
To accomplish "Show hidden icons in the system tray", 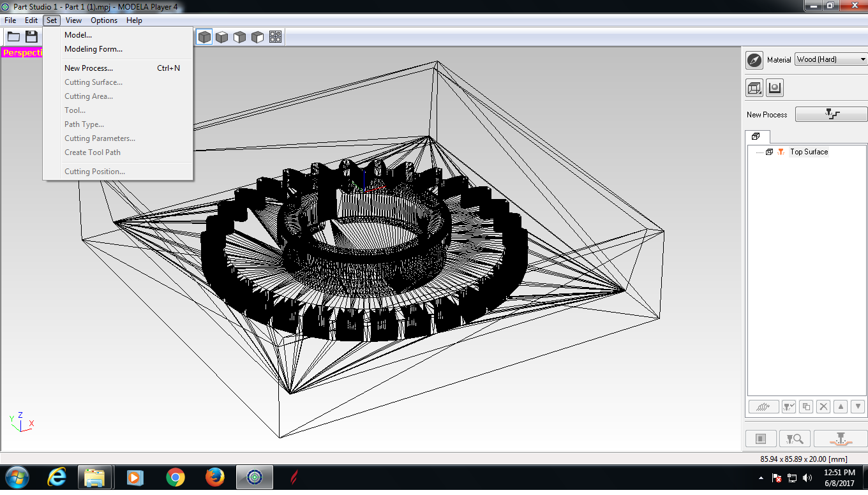I will pyautogui.click(x=761, y=478).
